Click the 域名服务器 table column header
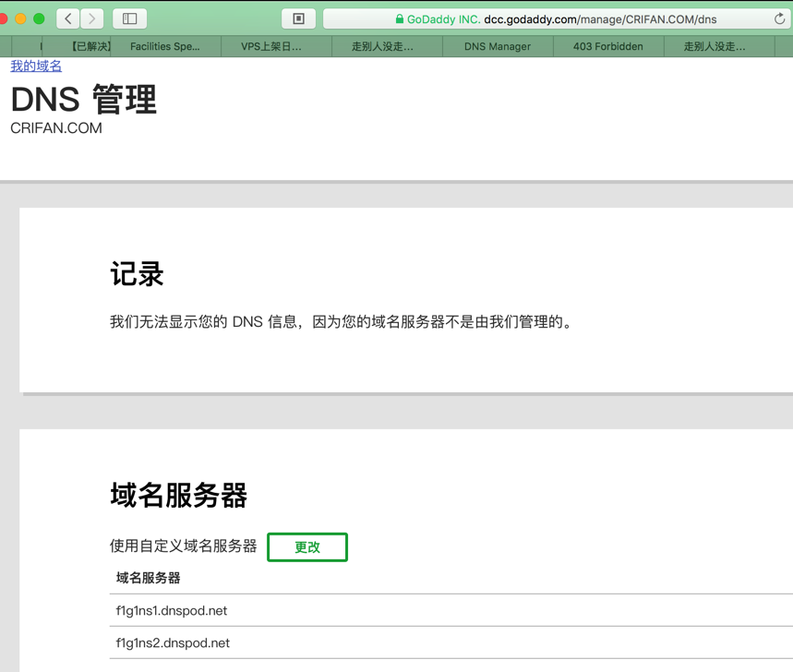This screenshot has height=672, width=793. pos(149,578)
